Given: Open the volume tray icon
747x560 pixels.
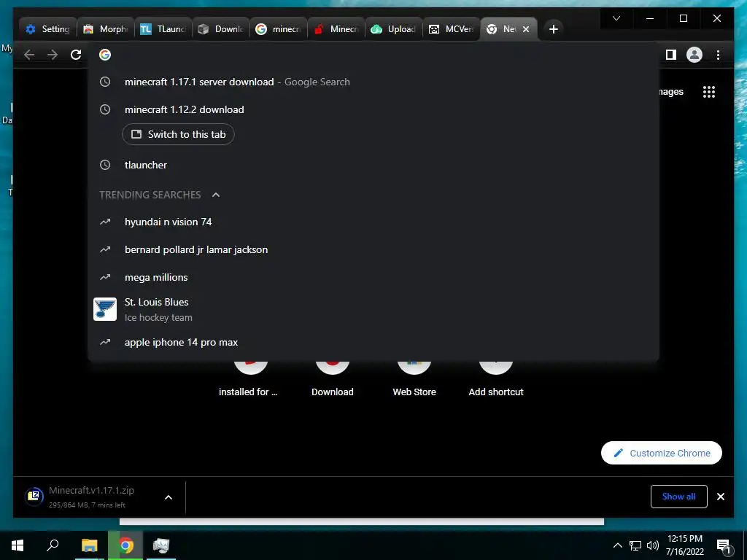Looking at the screenshot, I should (652, 545).
